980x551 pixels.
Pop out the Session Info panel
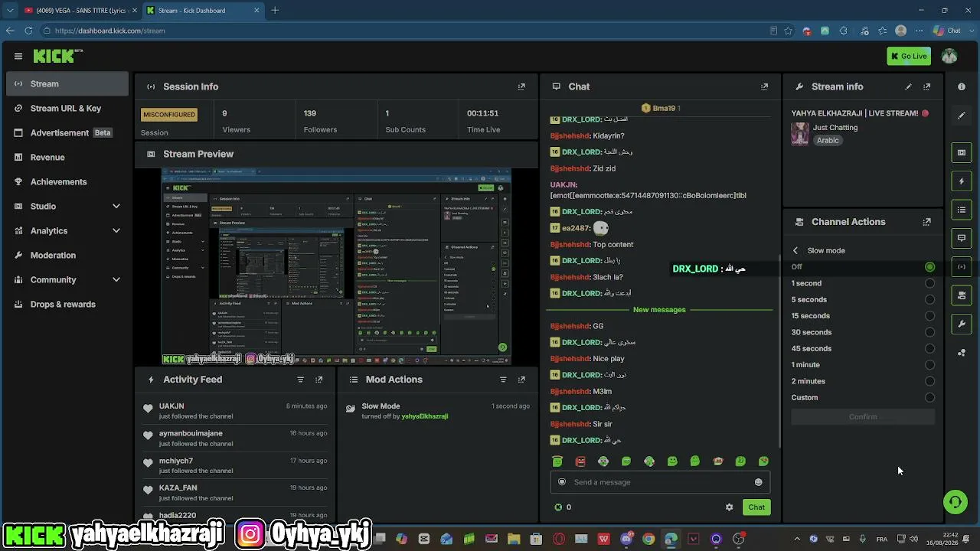(521, 86)
